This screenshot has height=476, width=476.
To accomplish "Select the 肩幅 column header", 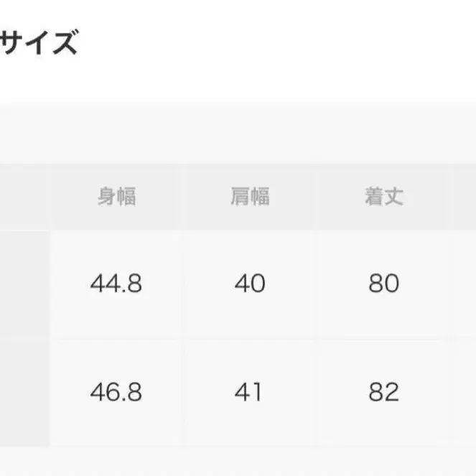I will 249,197.
